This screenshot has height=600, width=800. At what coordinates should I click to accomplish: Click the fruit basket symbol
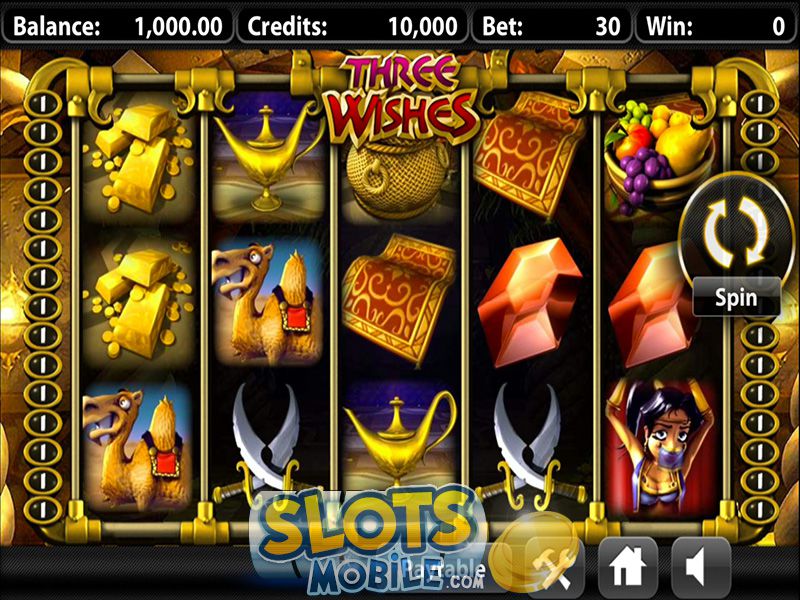658,155
